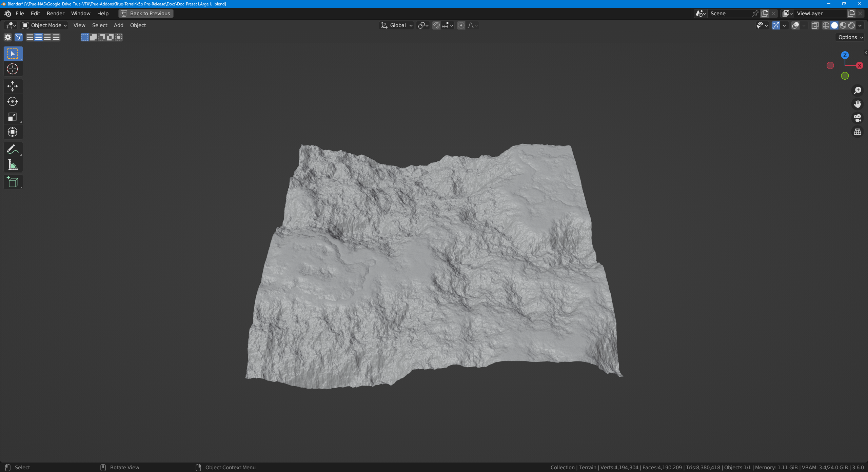868x472 pixels.
Task: Open the Object Mode dropdown
Action: (44, 25)
